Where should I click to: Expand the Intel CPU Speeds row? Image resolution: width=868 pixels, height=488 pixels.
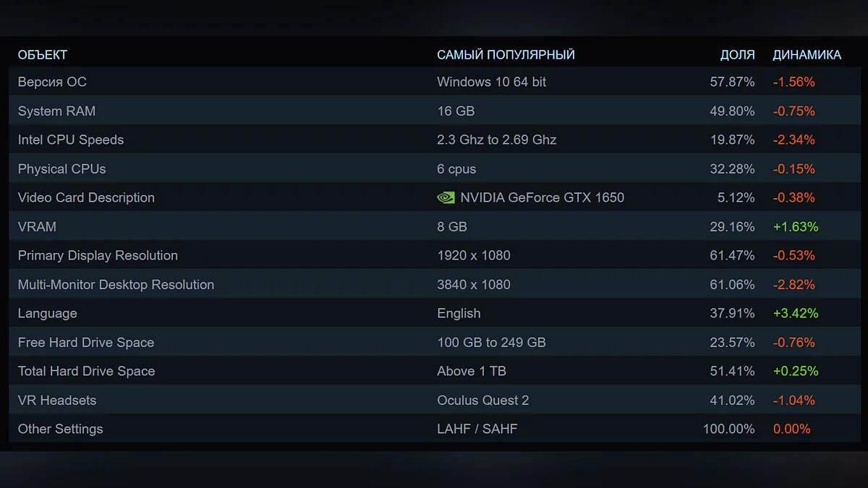coord(71,140)
